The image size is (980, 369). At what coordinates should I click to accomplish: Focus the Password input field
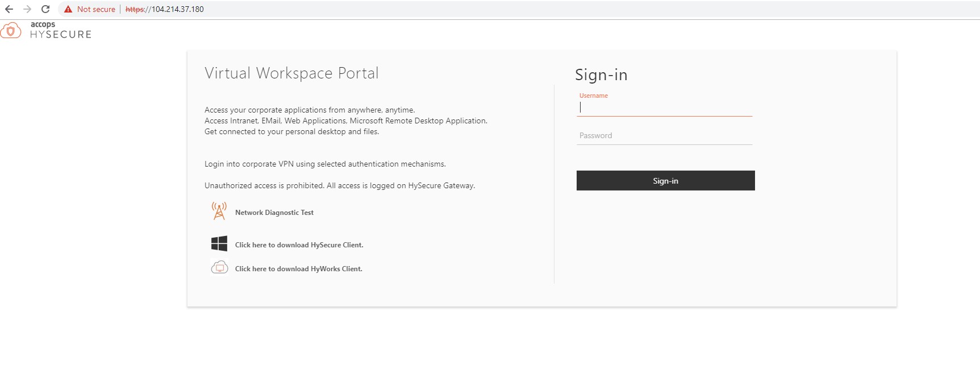664,136
